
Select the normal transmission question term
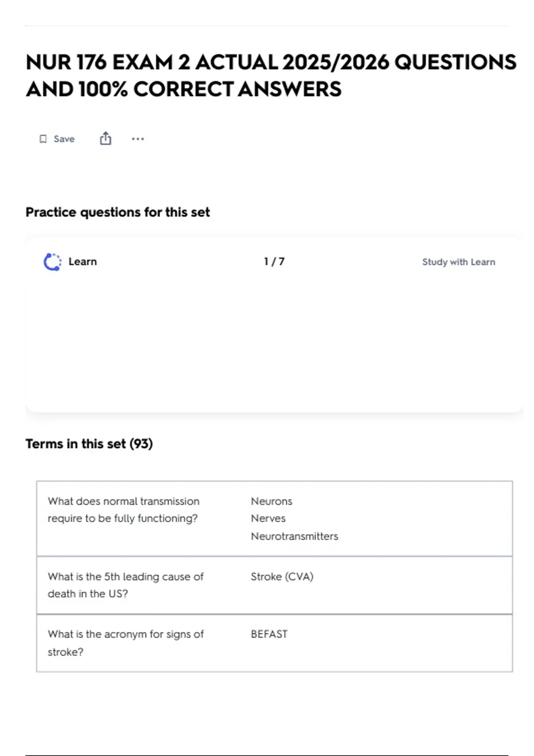pyautogui.click(x=124, y=510)
